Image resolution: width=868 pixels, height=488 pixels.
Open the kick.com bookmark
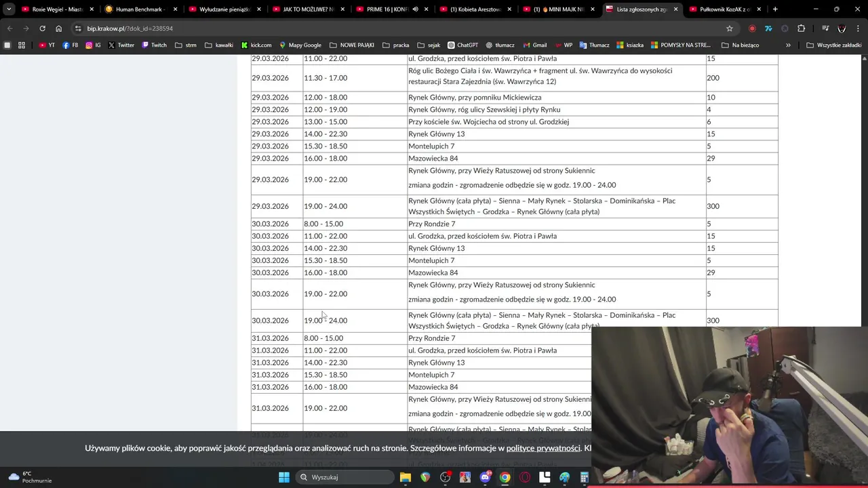[256, 45]
